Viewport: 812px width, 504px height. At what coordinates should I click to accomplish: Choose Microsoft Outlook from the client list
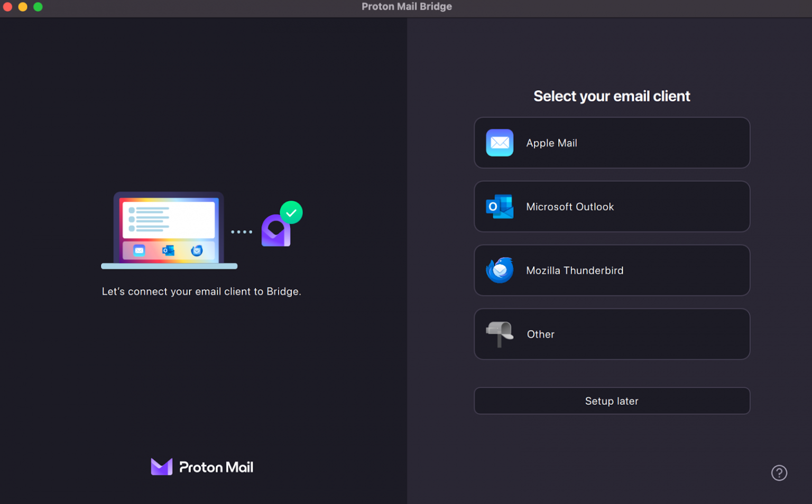pos(612,207)
